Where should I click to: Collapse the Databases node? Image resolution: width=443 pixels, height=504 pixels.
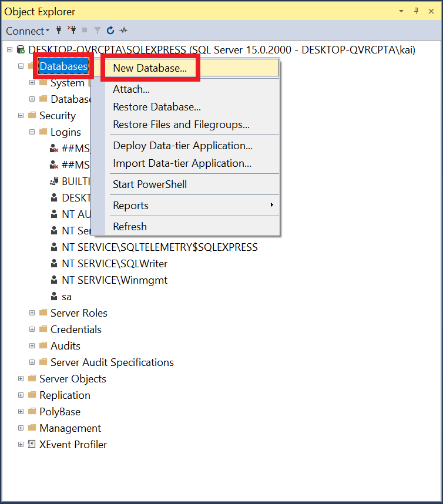point(21,66)
